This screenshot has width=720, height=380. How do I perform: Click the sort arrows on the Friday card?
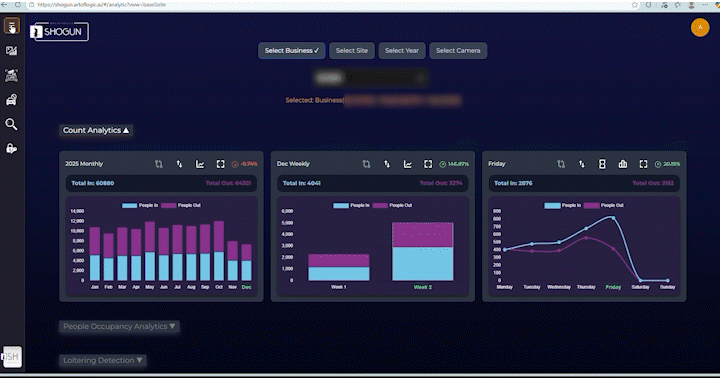pos(582,164)
